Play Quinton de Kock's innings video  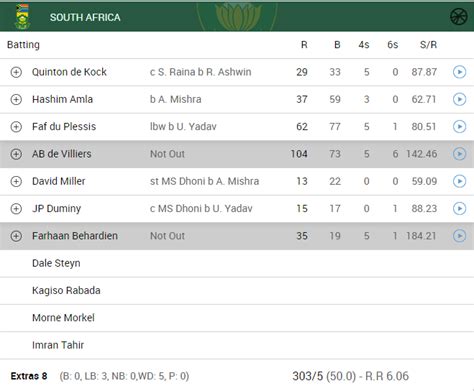coord(459,72)
